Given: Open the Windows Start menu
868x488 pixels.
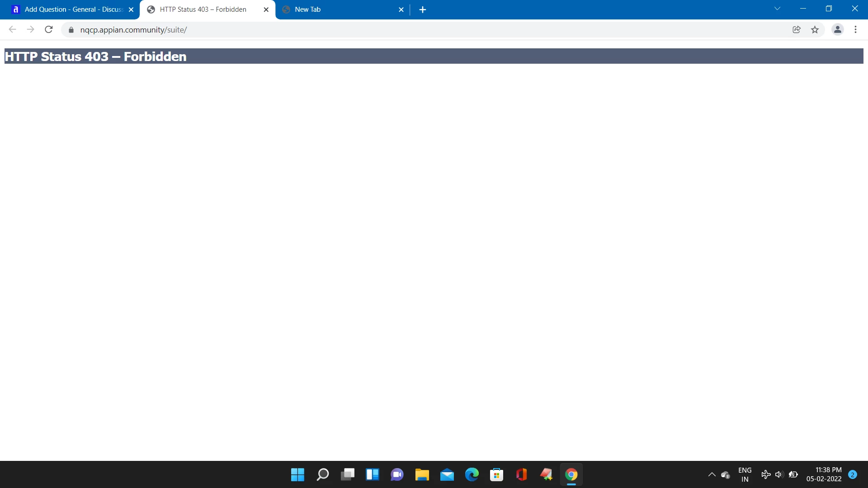Looking at the screenshot, I should (297, 474).
